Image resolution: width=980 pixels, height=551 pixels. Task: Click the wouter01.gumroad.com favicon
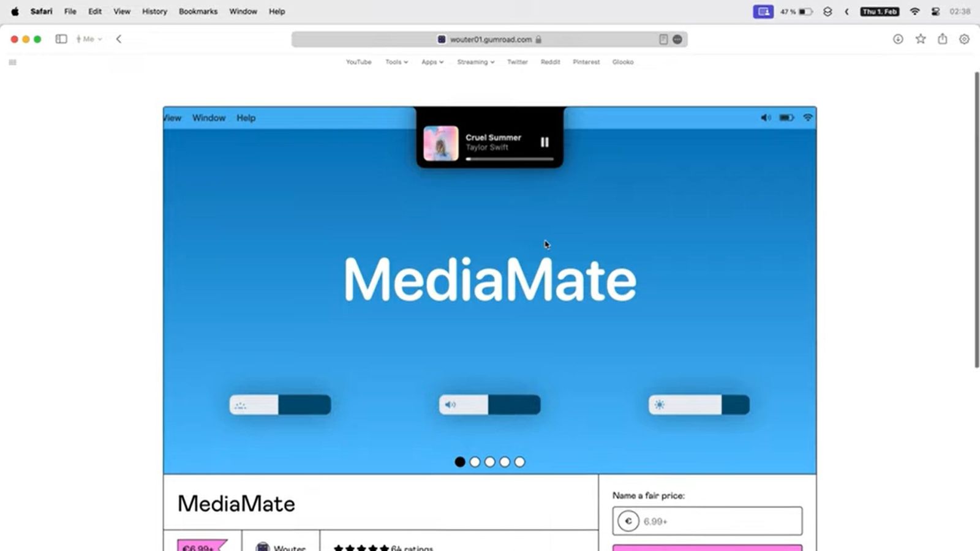442,39
